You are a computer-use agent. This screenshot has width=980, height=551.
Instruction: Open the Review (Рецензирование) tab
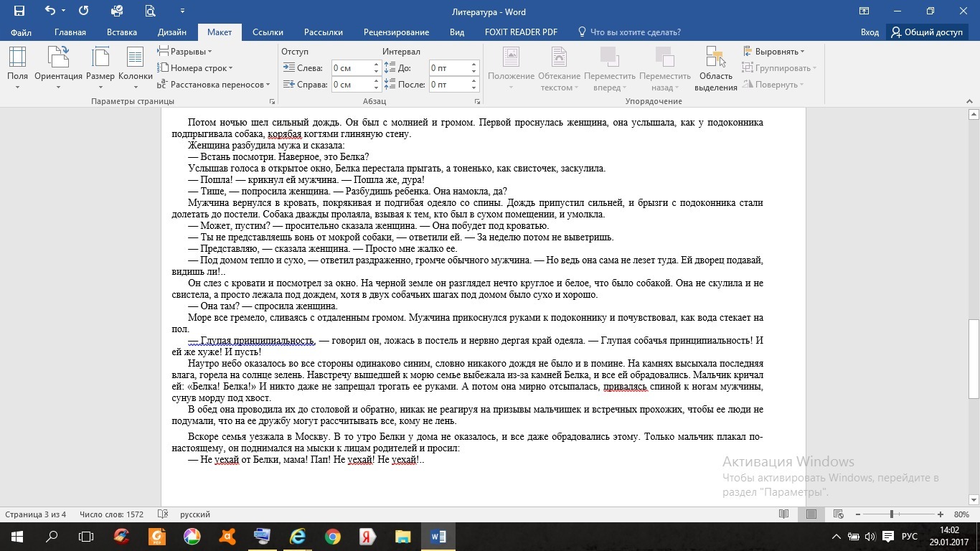[x=396, y=32]
